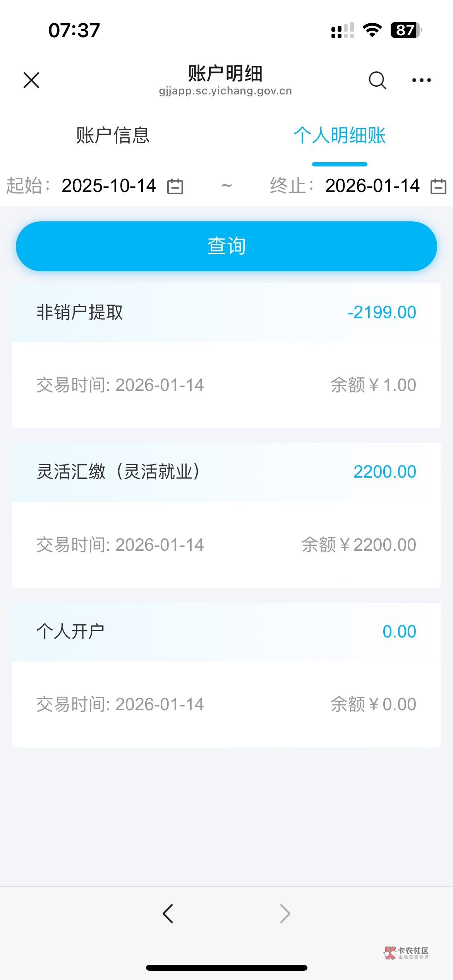This screenshot has width=453, height=980.
Task: Open the end date calendar icon
Action: point(438,186)
